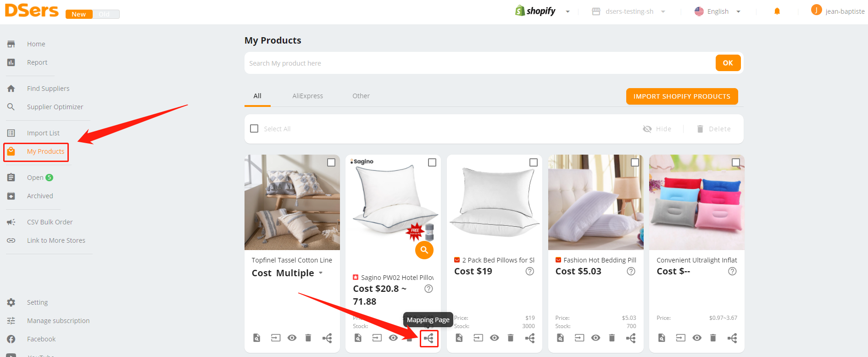Open mapping icon for Convenient Ultralight Inflatable product
Image resolution: width=868 pixels, height=357 pixels.
coord(732,338)
